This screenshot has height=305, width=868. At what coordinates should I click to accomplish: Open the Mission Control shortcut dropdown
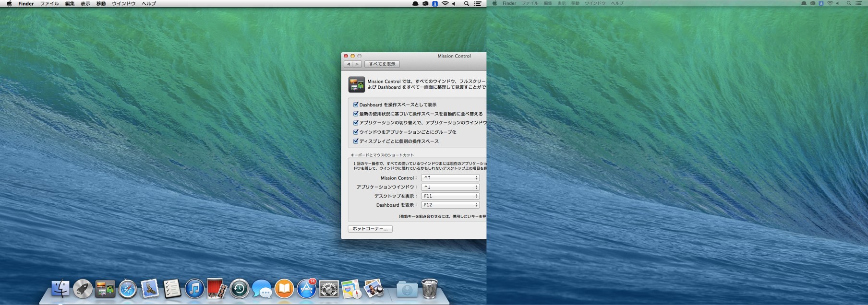450,178
